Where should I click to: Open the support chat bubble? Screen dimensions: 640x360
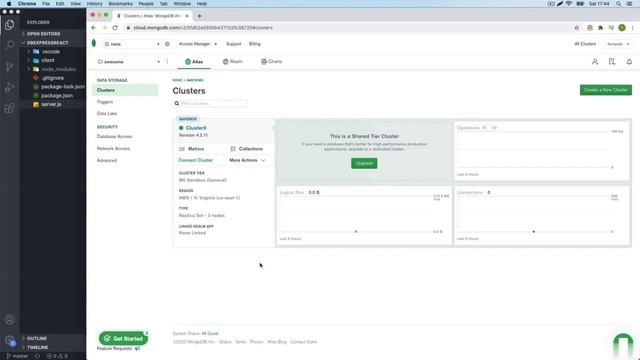coord(623,345)
